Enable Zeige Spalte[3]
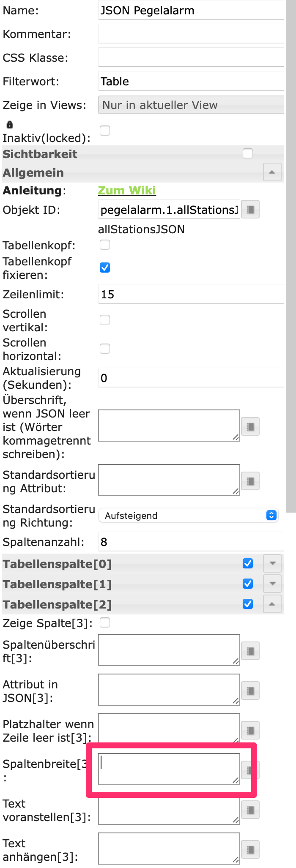The width and height of the screenshot is (296, 868). point(104,622)
